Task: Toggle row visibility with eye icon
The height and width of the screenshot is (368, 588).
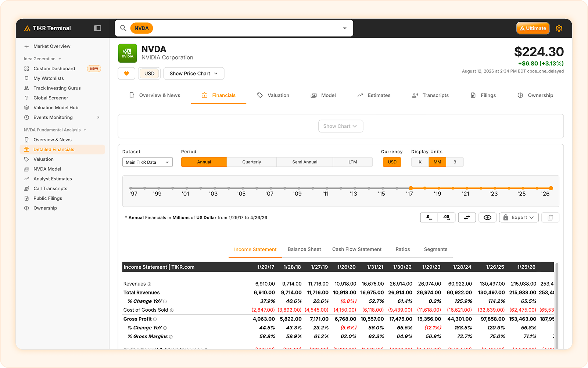Action: [487, 217]
